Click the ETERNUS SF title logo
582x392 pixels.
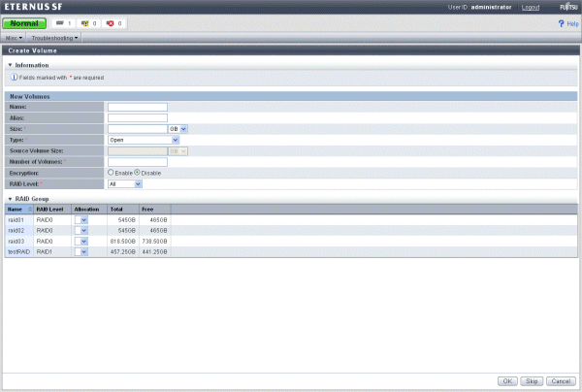pyautogui.click(x=33, y=7)
